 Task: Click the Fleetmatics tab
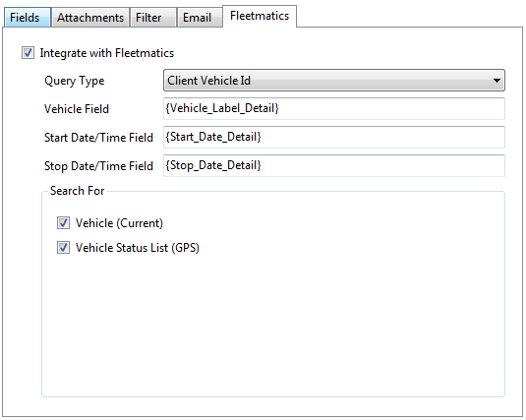[260, 16]
